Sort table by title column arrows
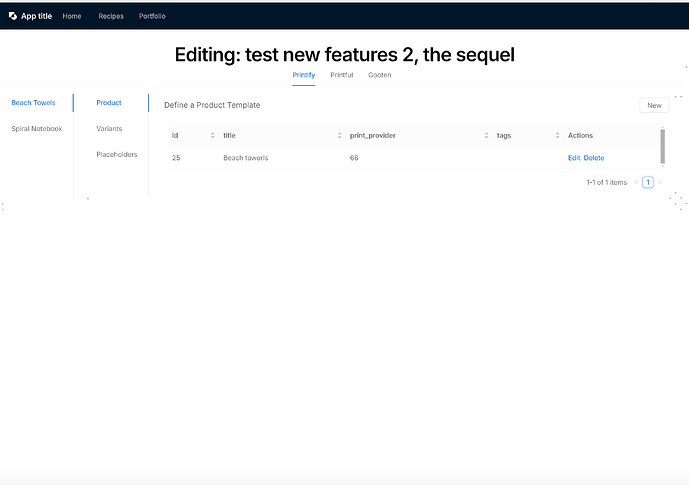Image resolution: width=689 pixels, height=485 pixels. click(x=339, y=135)
